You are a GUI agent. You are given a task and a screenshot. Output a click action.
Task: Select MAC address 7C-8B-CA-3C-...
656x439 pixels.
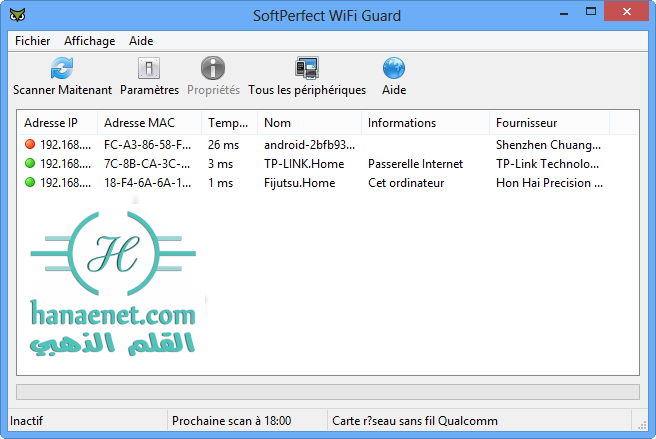click(147, 164)
